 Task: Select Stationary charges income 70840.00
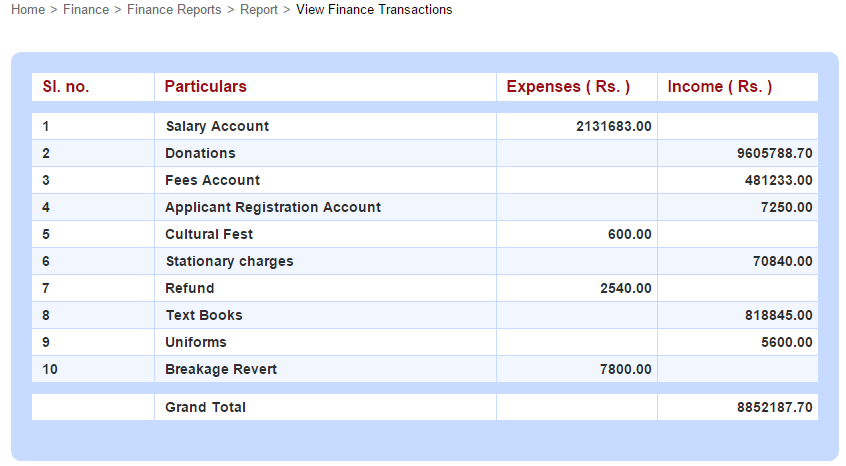point(782,261)
